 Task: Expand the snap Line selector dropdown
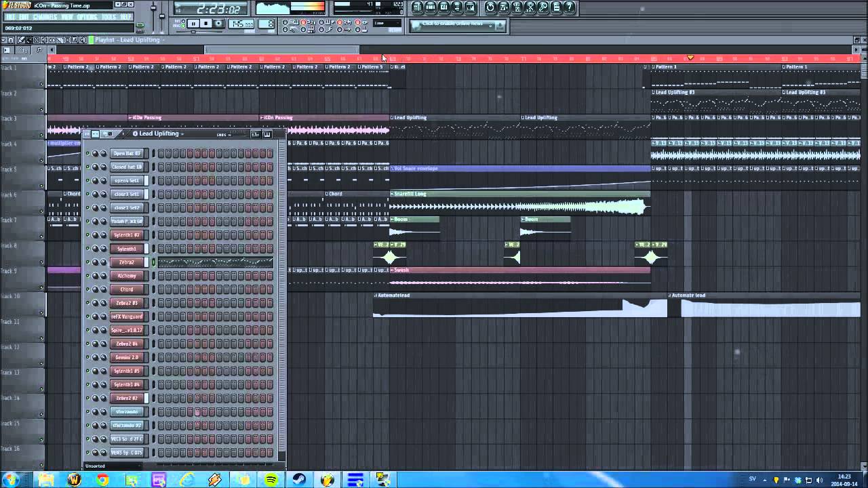coord(387,24)
